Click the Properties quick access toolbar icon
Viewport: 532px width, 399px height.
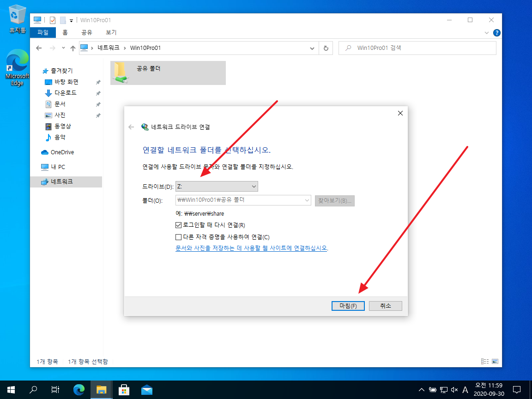(x=53, y=20)
